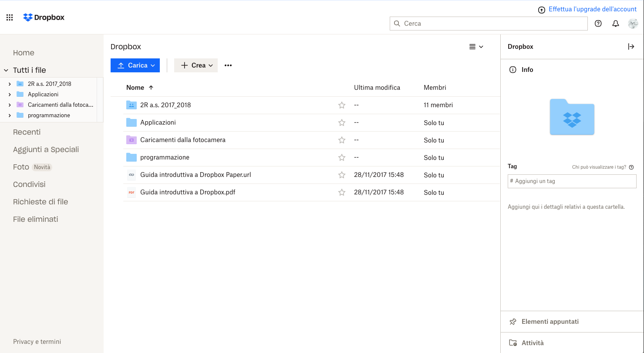
Task: Open the three-dot more actions menu
Action: (x=228, y=65)
